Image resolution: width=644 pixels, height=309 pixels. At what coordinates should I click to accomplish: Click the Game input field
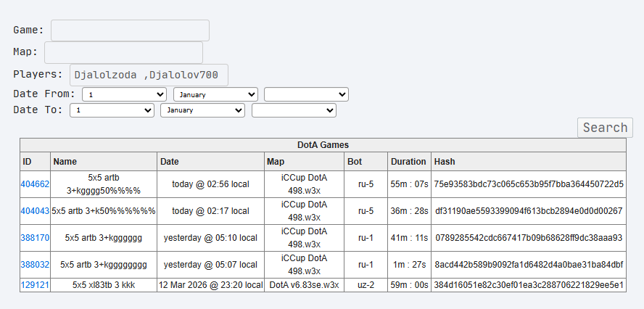[130, 30]
